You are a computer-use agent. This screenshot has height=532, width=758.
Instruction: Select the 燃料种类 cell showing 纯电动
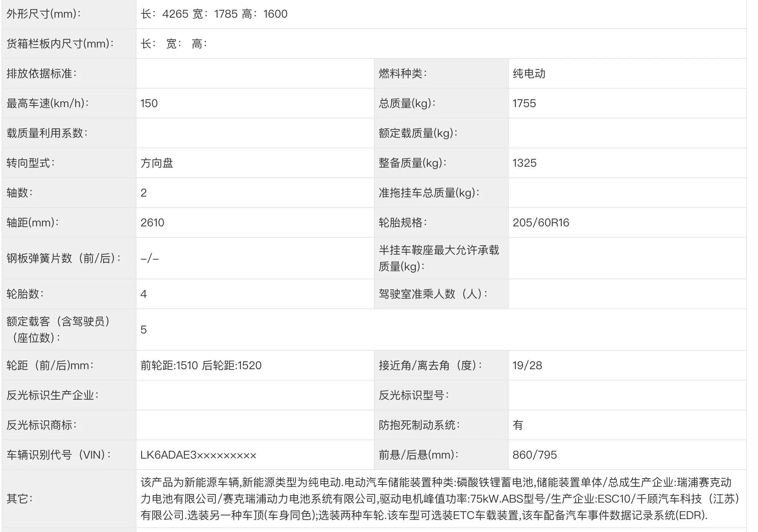coord(530,73)
